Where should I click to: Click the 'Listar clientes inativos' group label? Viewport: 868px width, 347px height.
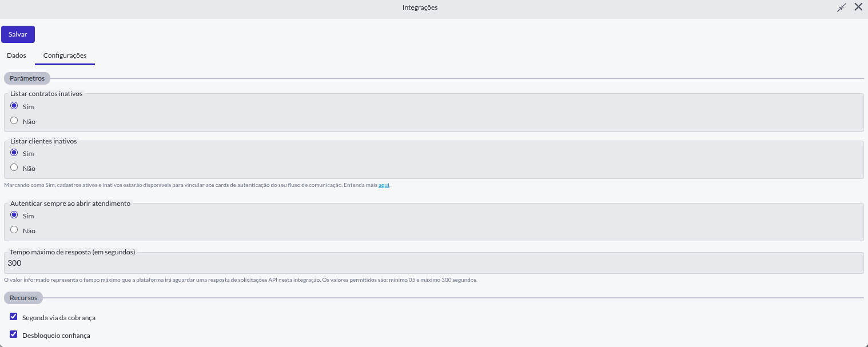(43, 141)
